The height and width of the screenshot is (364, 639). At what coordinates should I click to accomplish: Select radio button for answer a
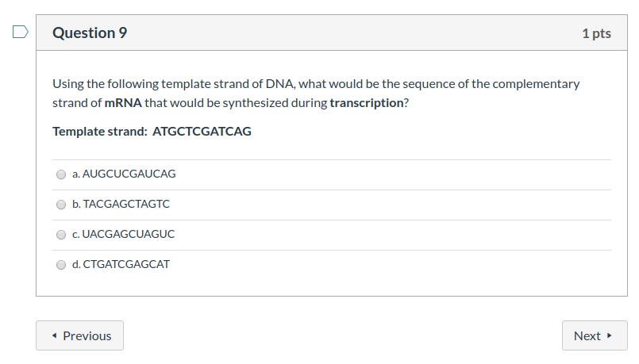click(x=61, y=174)
